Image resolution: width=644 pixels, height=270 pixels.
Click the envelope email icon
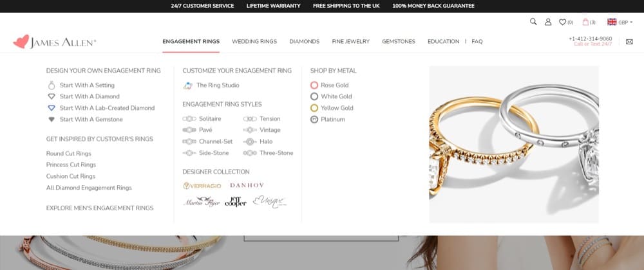click(629, 41)
